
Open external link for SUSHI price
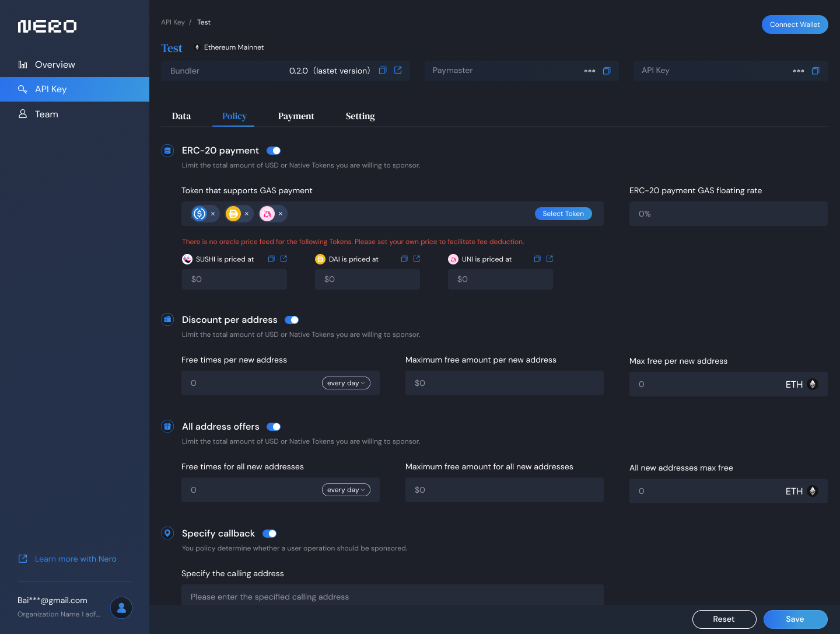(x=283, y=259)
